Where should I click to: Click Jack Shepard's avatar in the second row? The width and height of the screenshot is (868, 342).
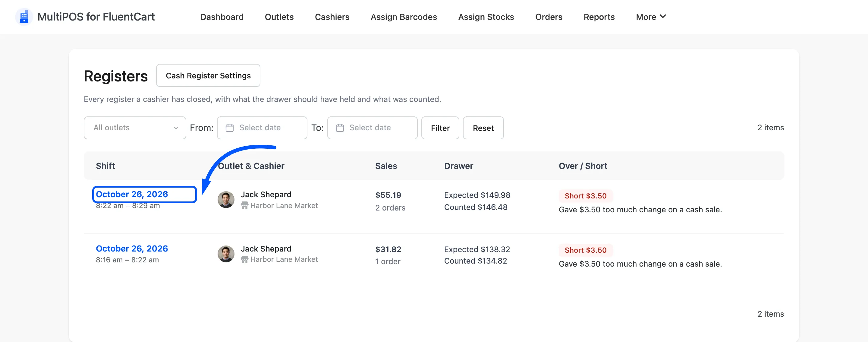tap(226, 254)
